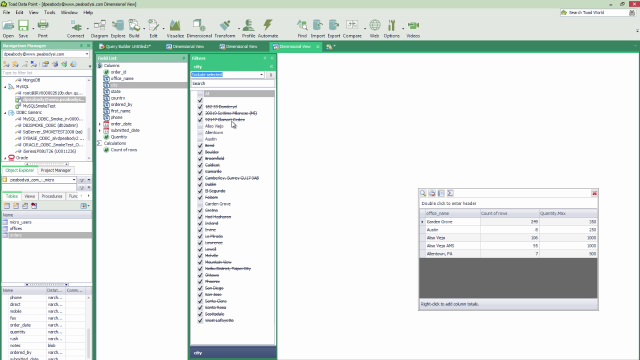Image resolution: width=640 pixels, height=360 pixels.
Task: Open the Compare tool
Action: tap(352, 29)
